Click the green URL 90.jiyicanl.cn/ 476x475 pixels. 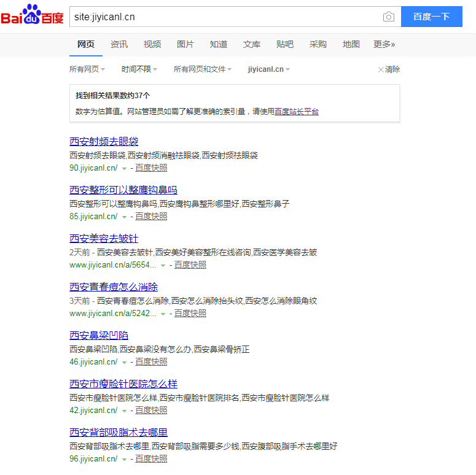coord(93,168)
